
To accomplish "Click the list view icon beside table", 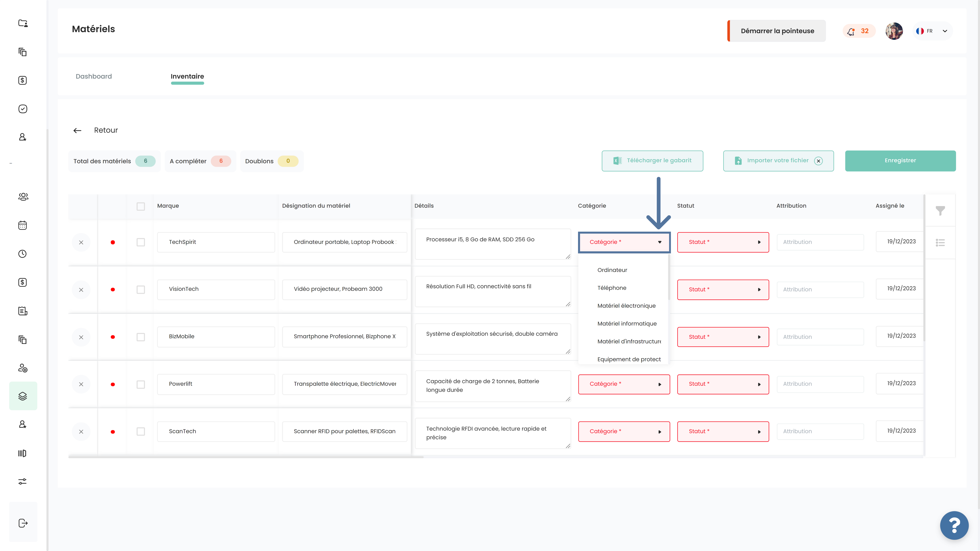I will [940, 242].
